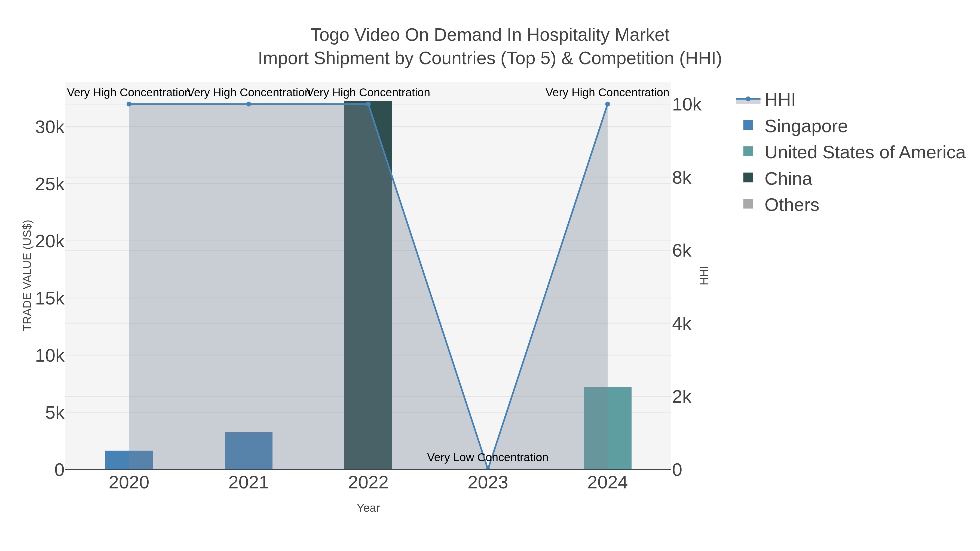Click the HHI line marker in legend
This screenshot has width=980, height=551.
pos(748,99)
